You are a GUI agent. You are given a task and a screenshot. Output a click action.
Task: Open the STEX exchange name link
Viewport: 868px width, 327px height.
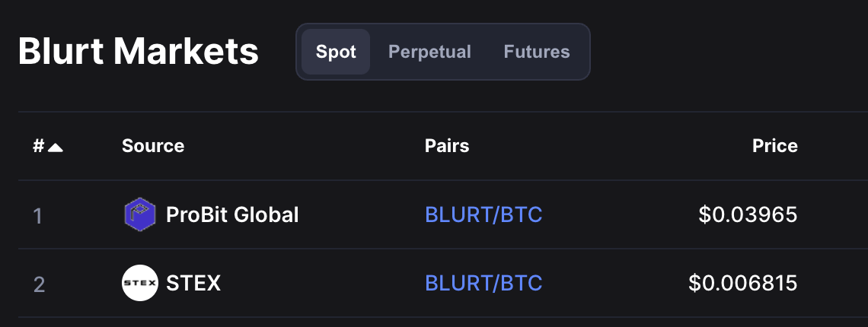[193, 283]
